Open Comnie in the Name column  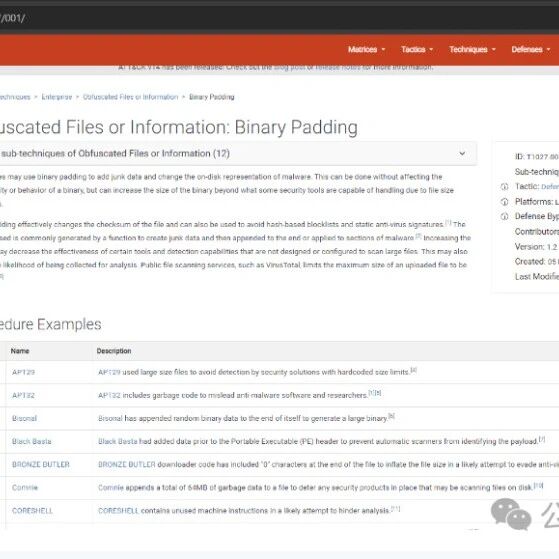pos(25,487)
